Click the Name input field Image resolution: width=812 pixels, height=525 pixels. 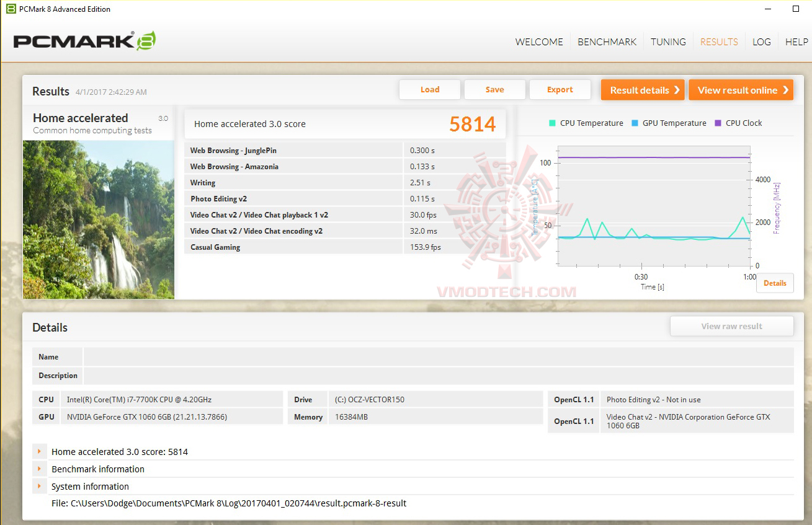pyautogui.click(x=439, y=357)
